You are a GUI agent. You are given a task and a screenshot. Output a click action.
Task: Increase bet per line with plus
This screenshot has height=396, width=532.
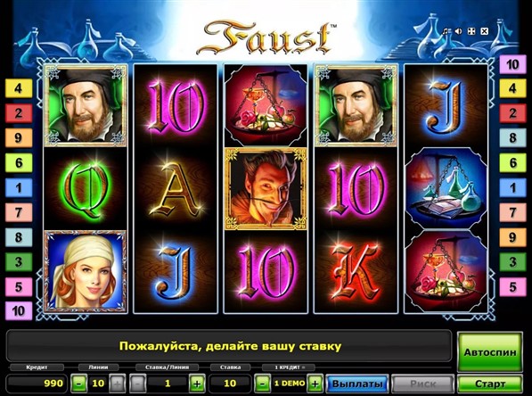coord(197,384)
